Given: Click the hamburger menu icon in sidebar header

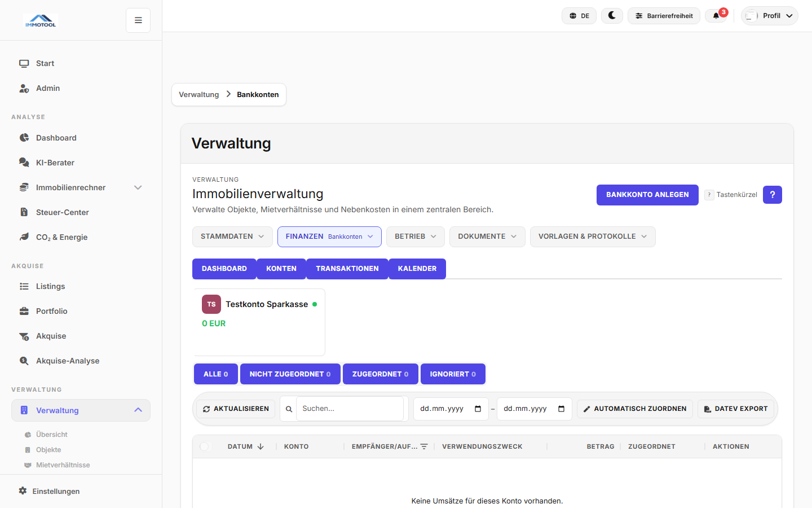Looking at the screenshot, I should point(138,20).
